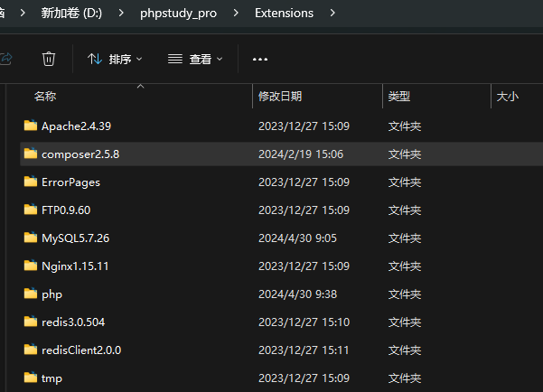Select the Nginx1.15.11 folder name
Screen dimensions: 543x392
(x=75, y=266)
